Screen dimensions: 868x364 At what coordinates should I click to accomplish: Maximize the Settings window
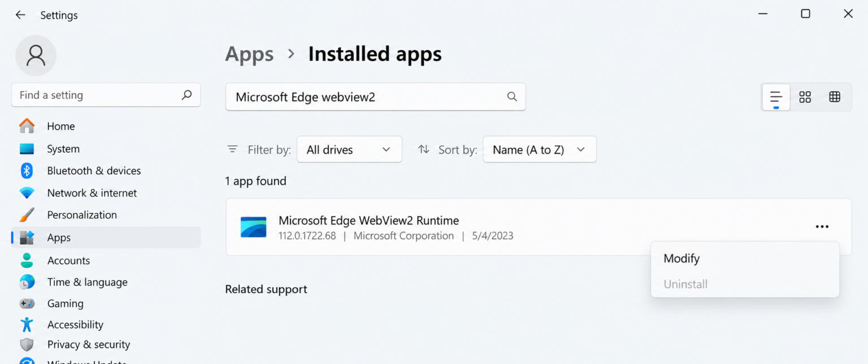pyautogui.click(x=805, y=14)
